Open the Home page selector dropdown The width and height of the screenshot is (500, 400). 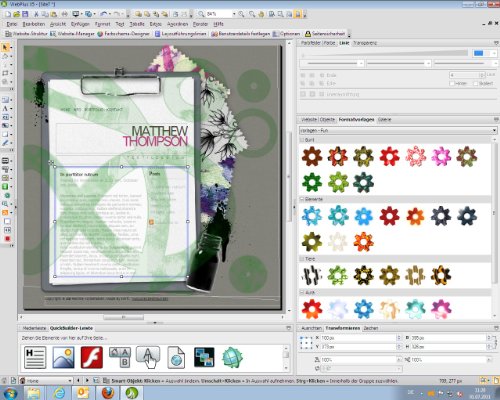pyautogui.click(x=70, y=380)
